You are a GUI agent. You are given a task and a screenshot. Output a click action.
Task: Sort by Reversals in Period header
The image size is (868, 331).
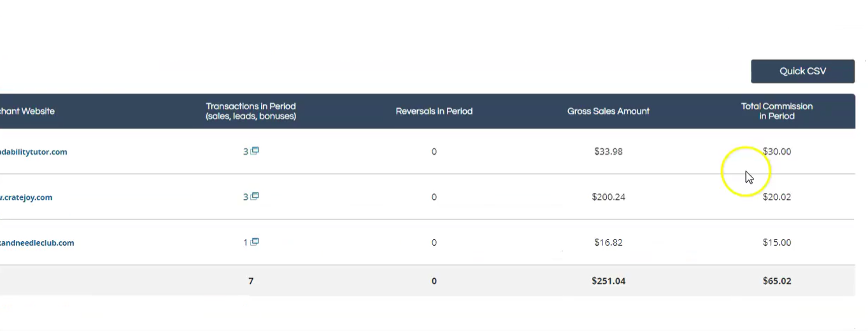coord(434,111)
